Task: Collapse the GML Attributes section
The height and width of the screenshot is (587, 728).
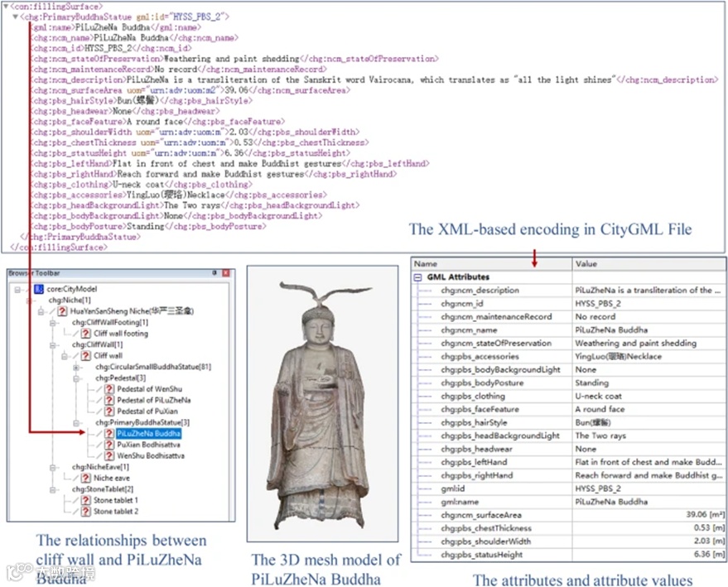Action: point(417,277)
